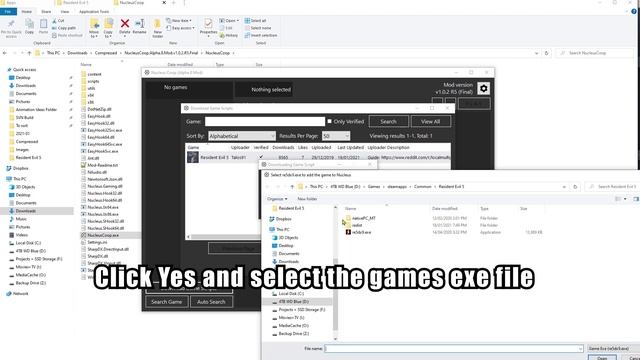The width and height of the screenshot is (640, 360).
Task: Click the Copy icon in Clipboard group
Action: tap(29, 24)
